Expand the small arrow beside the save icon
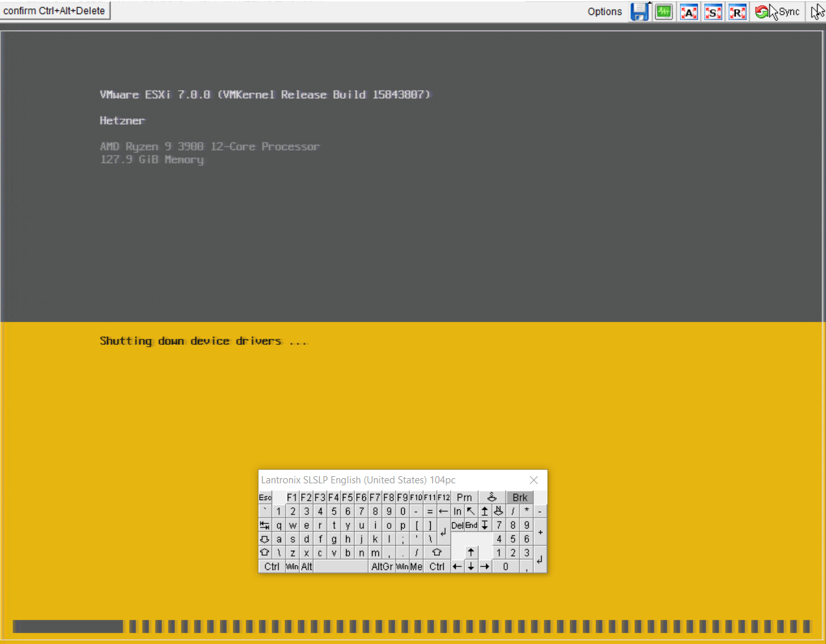The width and height of the screenshot is (826, 644). tap(649, 4)
